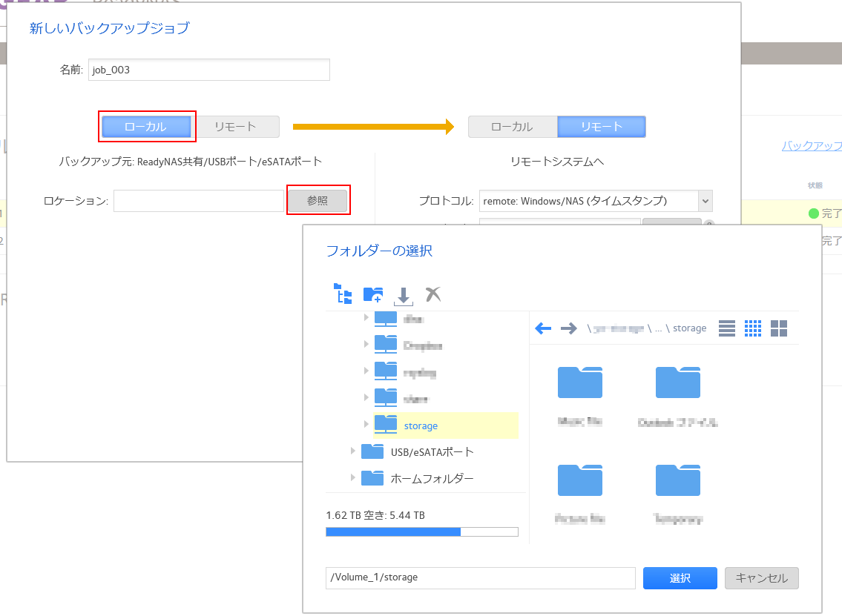
Task: Select リモート as backup source
Action: pos(235,127)
